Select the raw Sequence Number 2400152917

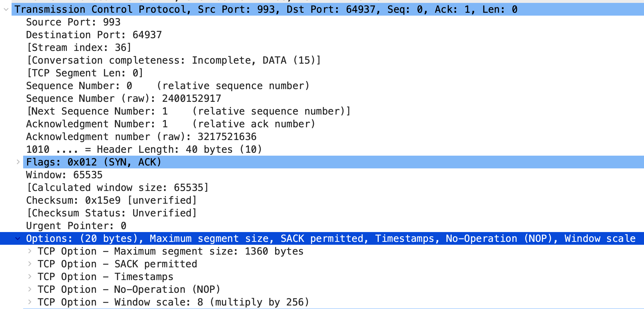tap(124, 98)
